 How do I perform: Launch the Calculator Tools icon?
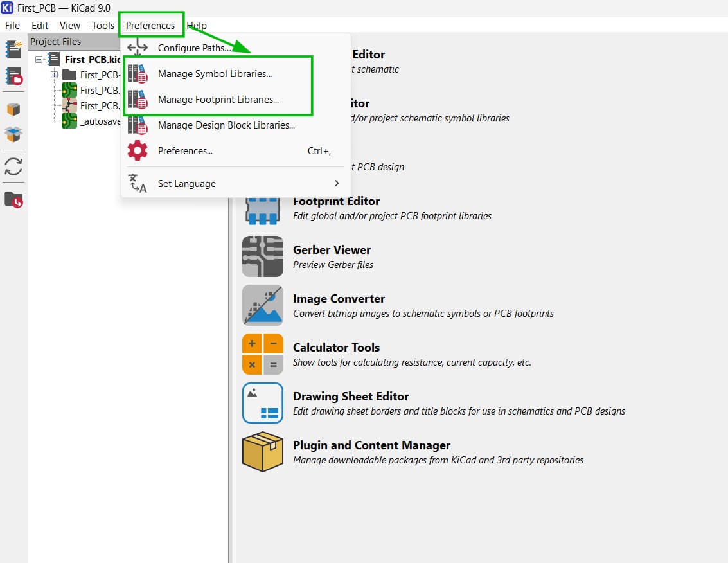(x=262, y=354)
